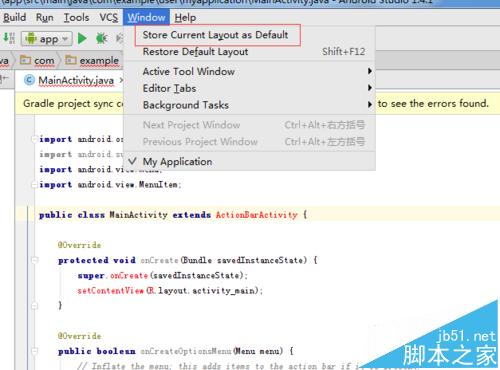This screenshot has width=500, height=370.
Task: Click the 'extends' keyword in code
Action: coord(192,215)
